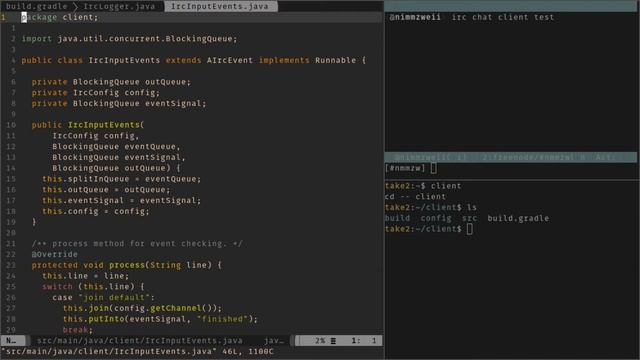Click the @nimmzweii nick in IRC pane
The width and height of the screenshot is (640, 360).
[415, 17]
